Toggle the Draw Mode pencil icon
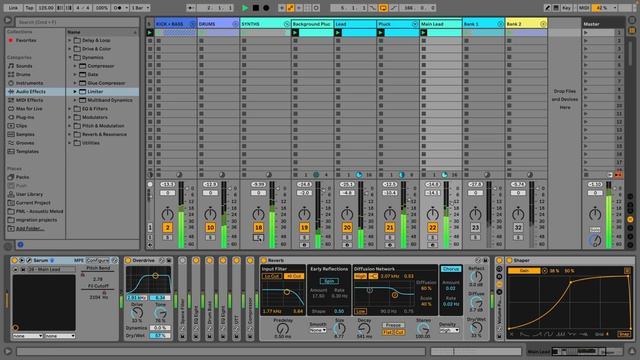 pyautogui.click(x=548, y=8)
